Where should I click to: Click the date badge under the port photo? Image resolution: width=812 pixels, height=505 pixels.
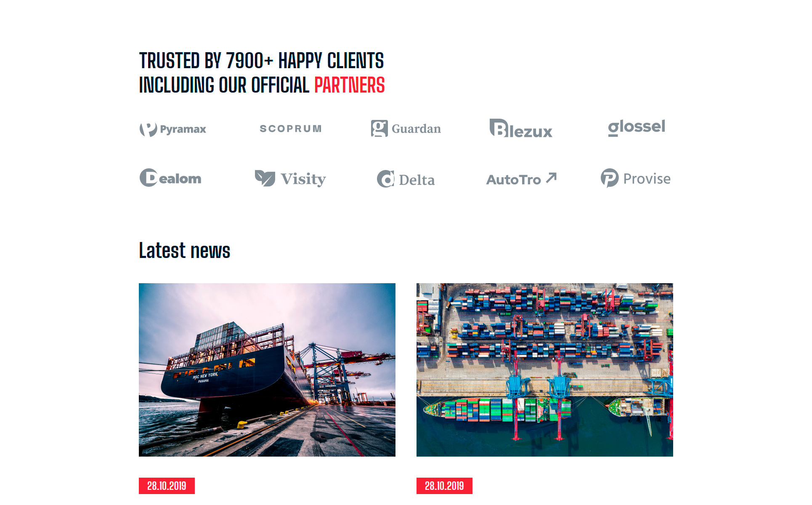pos(444,486)
